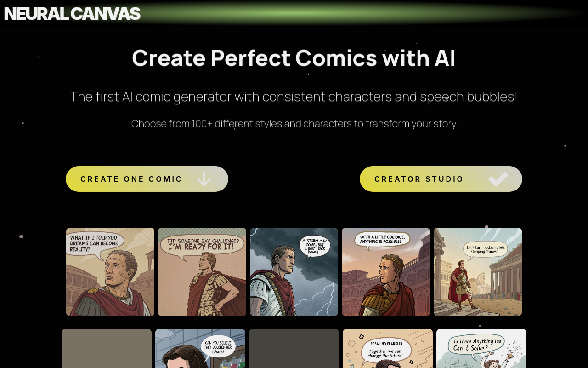
Task: Click the Neural Canvas logo
Action: click(73, 14)
